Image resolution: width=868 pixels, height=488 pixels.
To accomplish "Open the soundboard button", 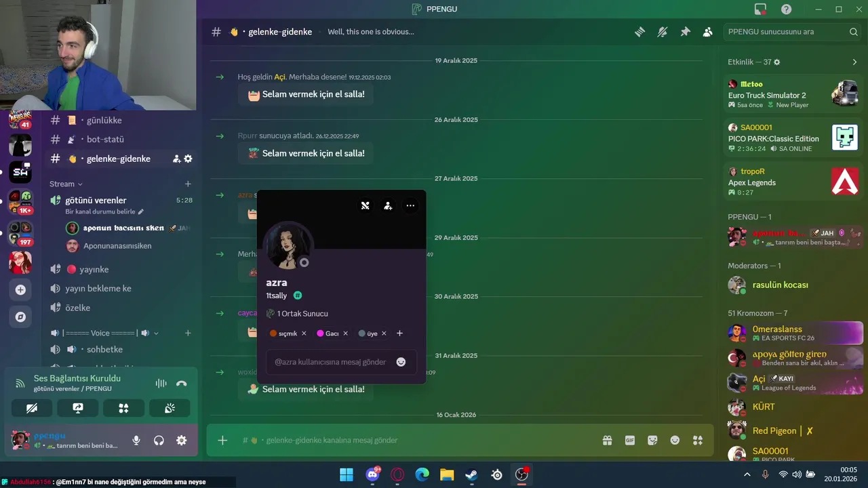I will (170, 408).
